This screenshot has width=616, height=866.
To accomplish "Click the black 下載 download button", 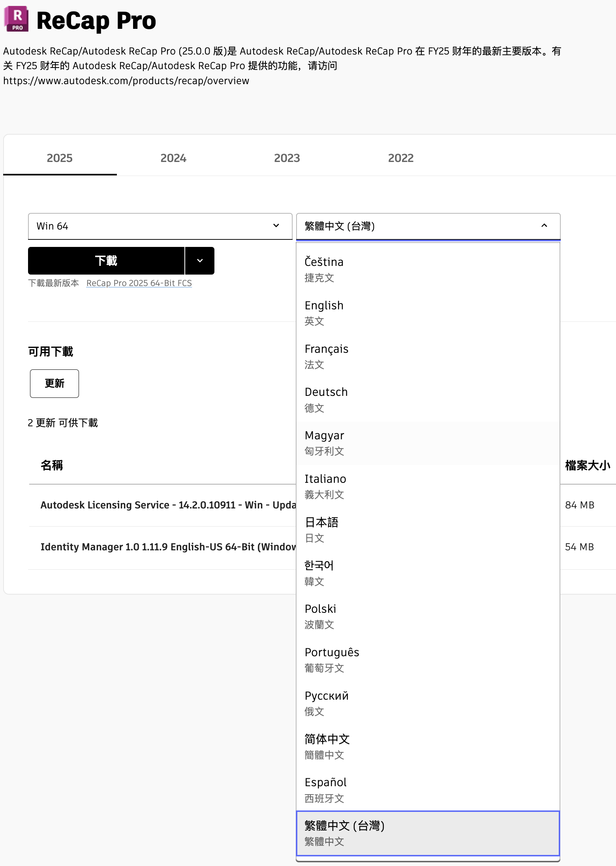I will [106, 261].
